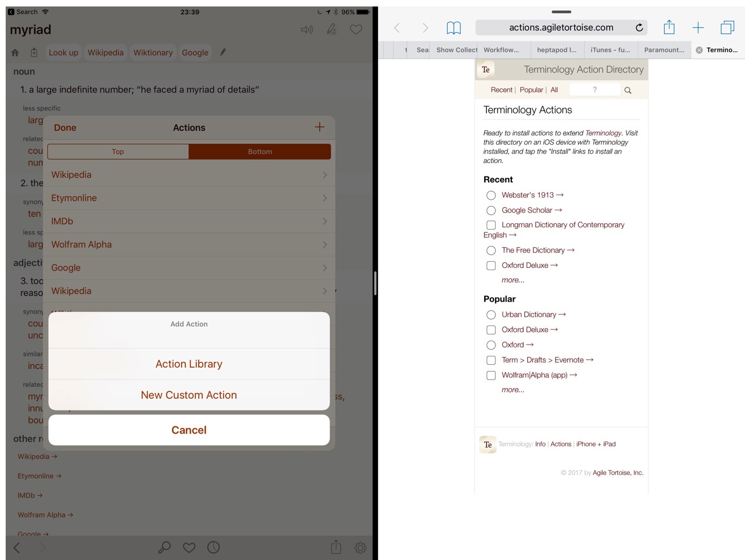Tap the checkbox beside Recent Oxford Deluxe
The width and height of the screenshot is (745, 560).
pyautogui.click(x=491, y=266)
